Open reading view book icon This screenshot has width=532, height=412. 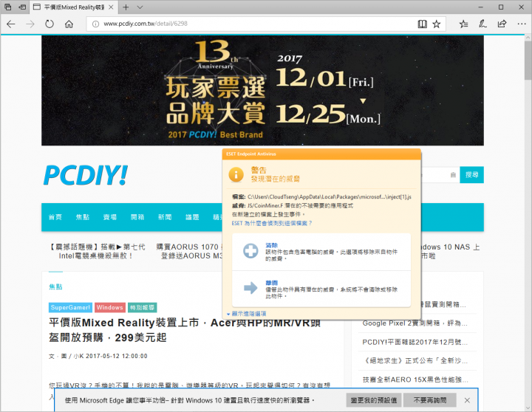(422, 24)
